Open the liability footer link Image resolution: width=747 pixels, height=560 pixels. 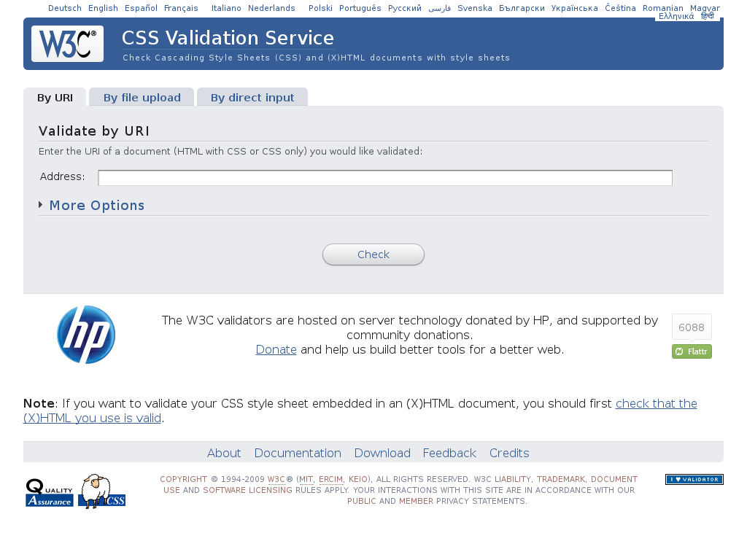pyautogui.click(x=513, y=479)
